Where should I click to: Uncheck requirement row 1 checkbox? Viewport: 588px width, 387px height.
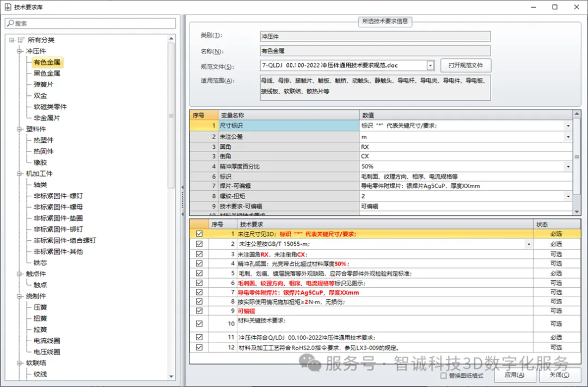point(199,233)
